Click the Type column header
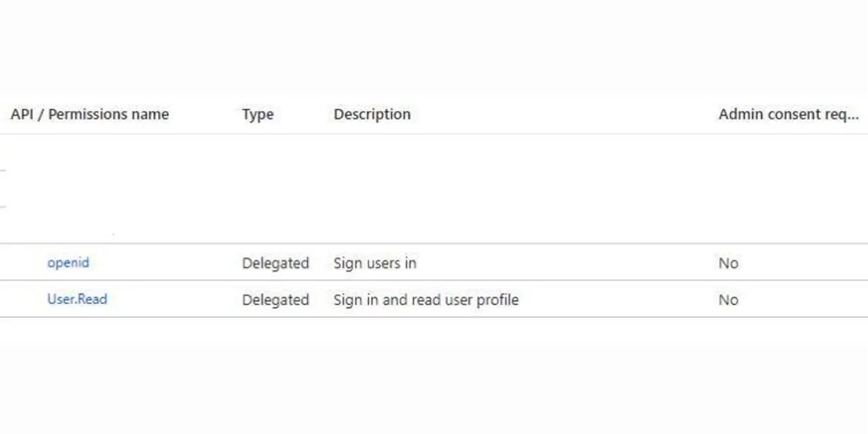868x434 pixels. (258, 115)
